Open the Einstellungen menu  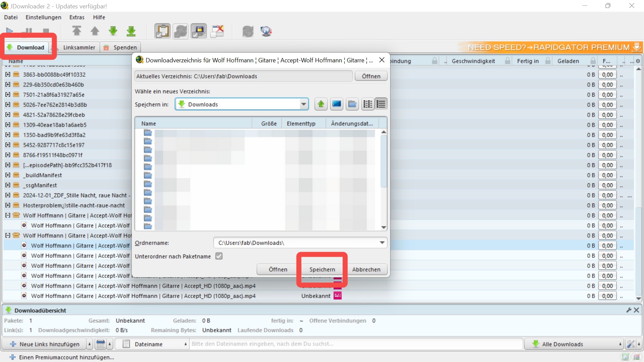[43, 17]
